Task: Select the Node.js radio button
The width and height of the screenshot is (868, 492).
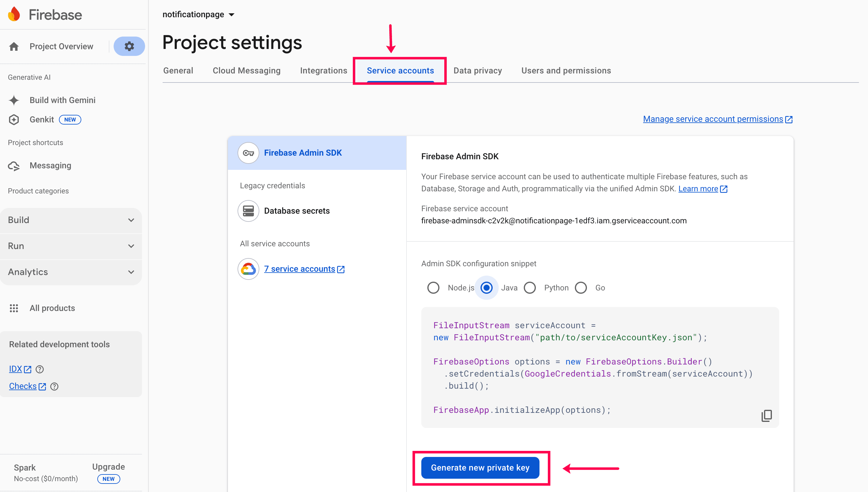Action: click(433, 288)
